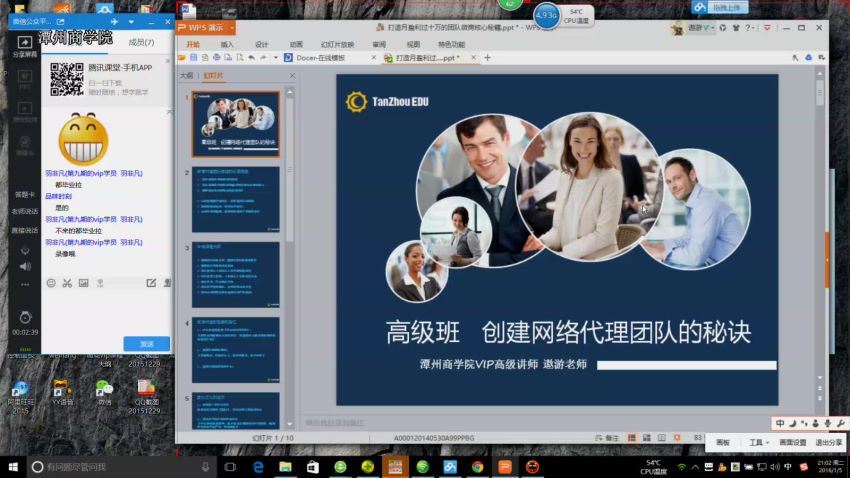Switch to the 幻灯片 slides pane tab

tap(213, 76)
